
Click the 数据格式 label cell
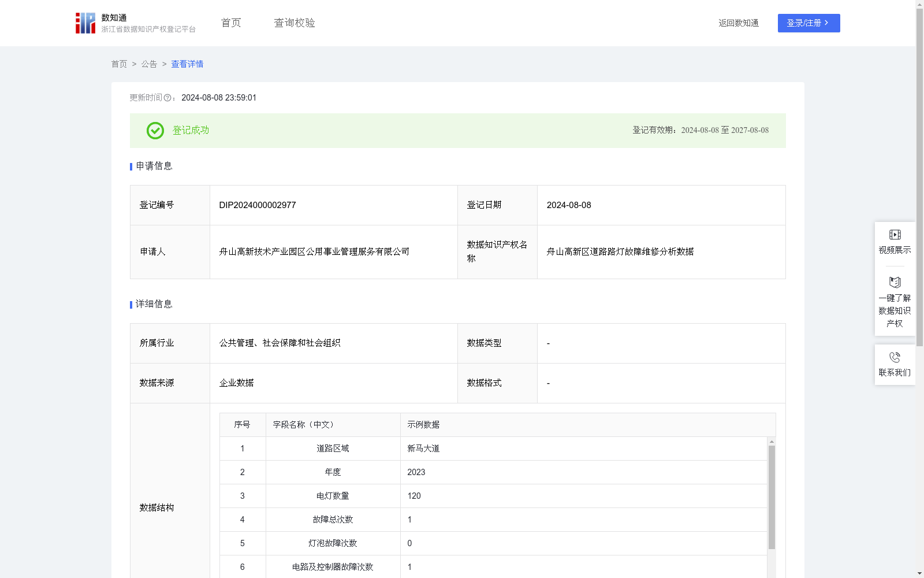coord(497,383)
